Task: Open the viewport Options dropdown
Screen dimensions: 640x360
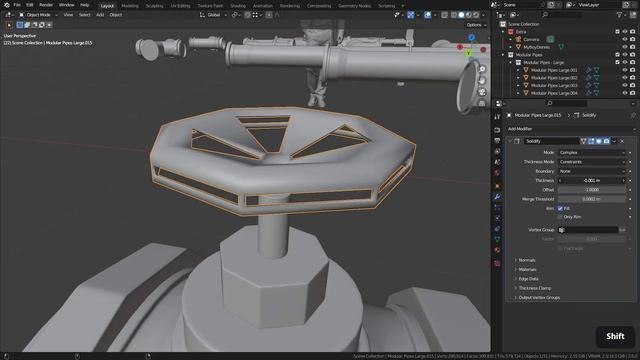Action: coord(476,25)
